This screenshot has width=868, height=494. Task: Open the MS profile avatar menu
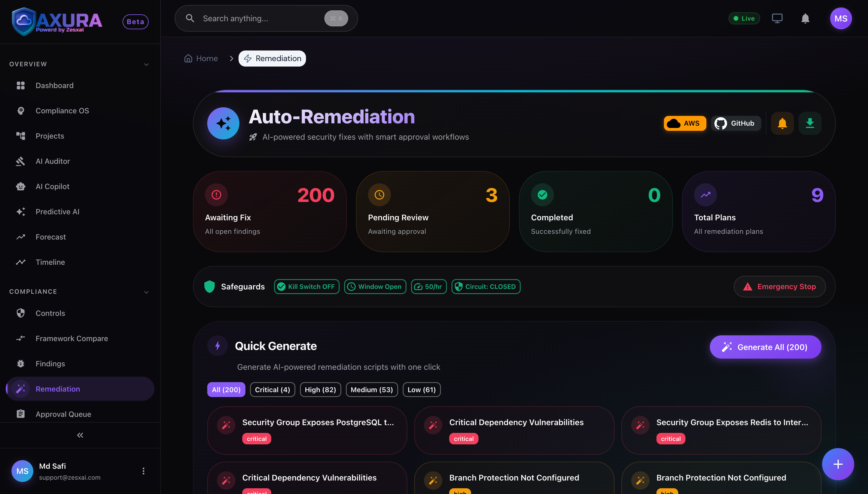click(841, 18)
